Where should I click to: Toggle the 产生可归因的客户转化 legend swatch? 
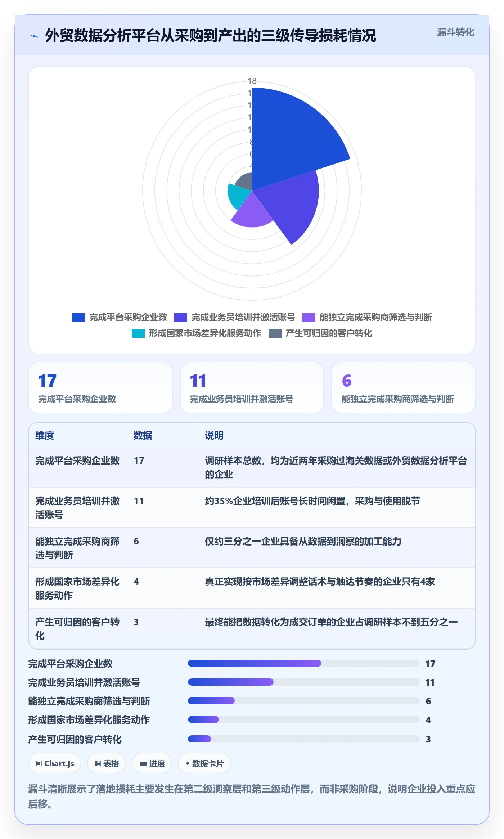pos(275,333)
